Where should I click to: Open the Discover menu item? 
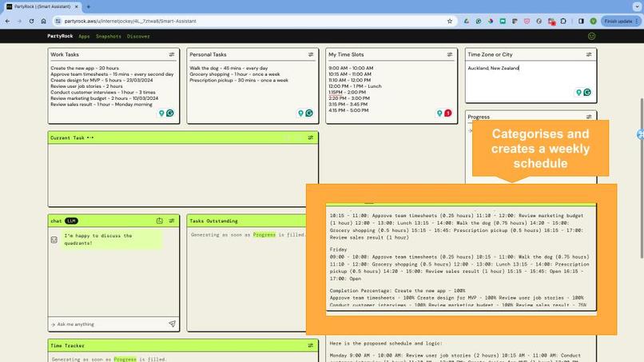click(x=138, y=36)
